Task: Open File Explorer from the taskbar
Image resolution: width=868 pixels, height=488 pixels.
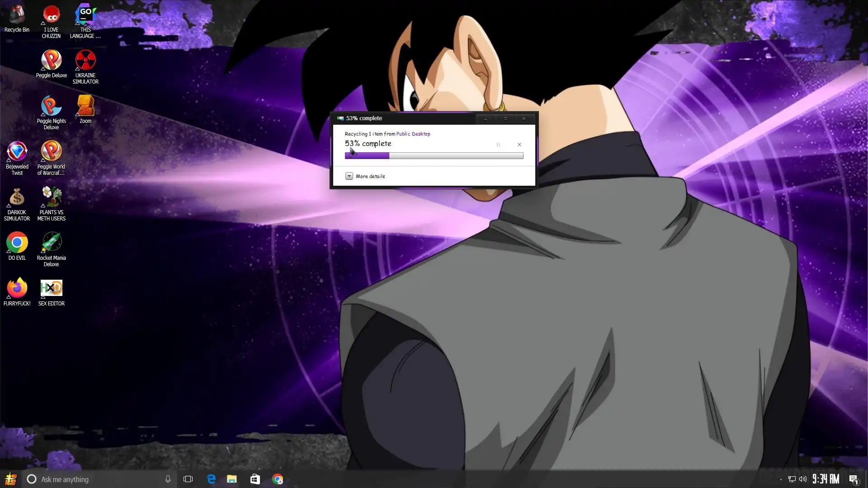Action: [232, 479]
